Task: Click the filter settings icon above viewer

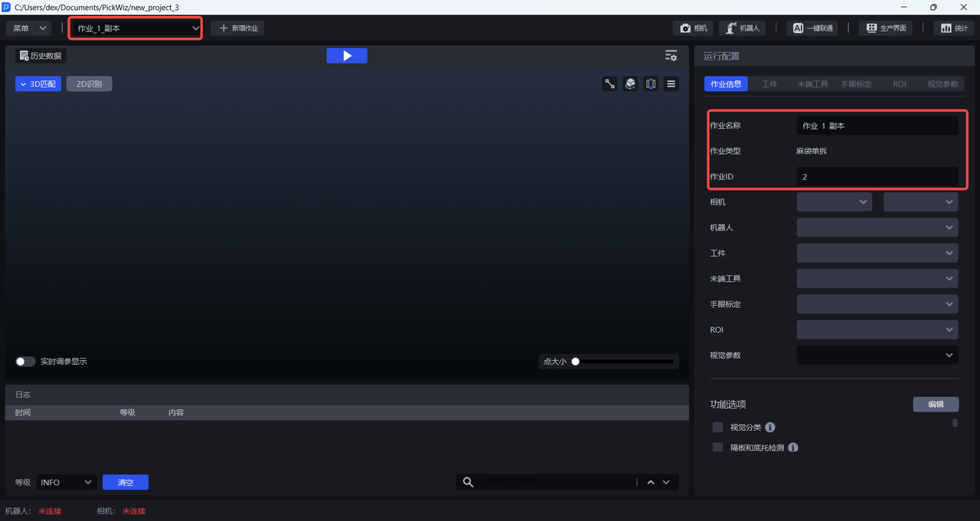Action: (671, 56)
